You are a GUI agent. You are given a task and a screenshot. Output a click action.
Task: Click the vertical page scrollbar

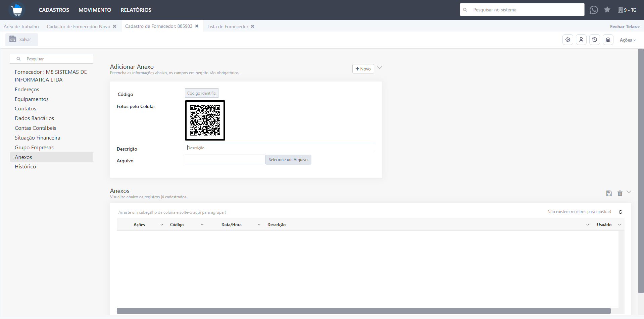click(x=641, y=171)
